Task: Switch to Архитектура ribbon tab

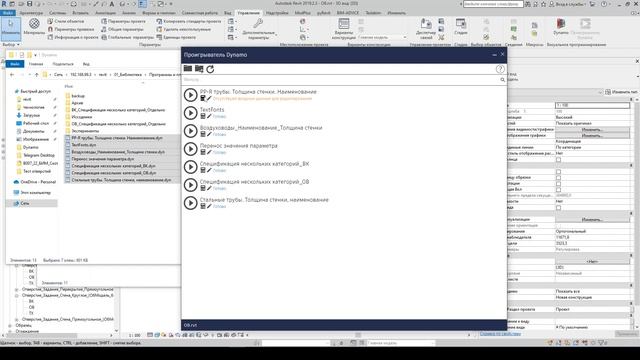Action: click(x=31, y=13)
